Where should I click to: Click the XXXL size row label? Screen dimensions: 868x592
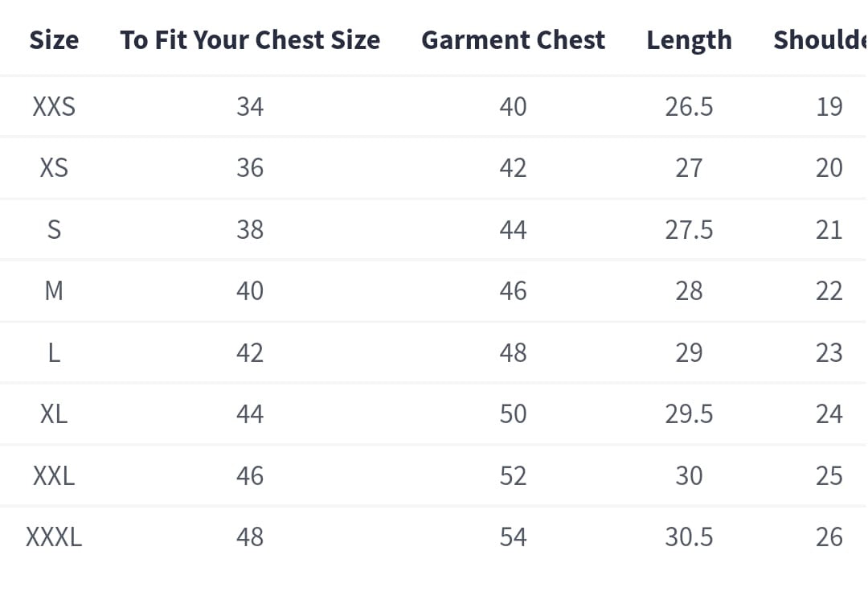[54, 536]
